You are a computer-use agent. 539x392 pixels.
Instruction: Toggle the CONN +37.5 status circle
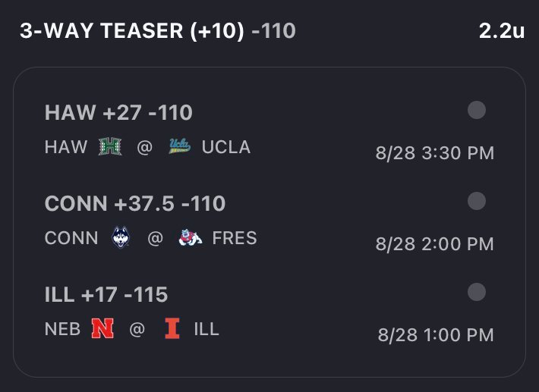tap(477, 201)
